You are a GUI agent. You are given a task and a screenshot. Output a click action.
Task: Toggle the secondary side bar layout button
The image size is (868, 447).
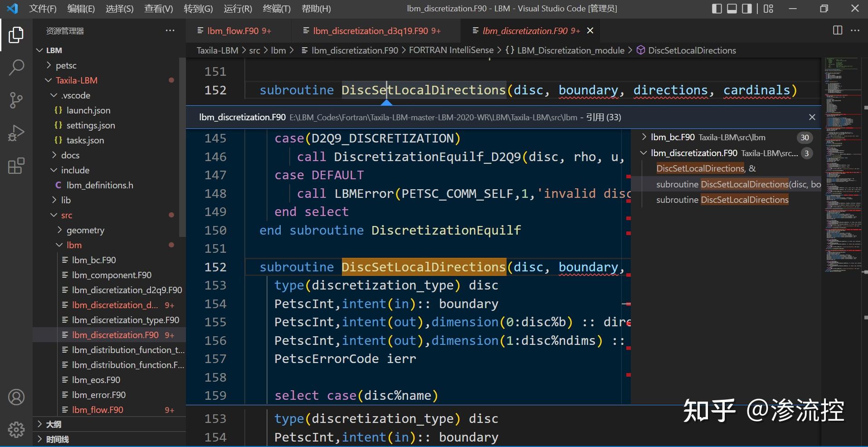(x=747, y=9)
